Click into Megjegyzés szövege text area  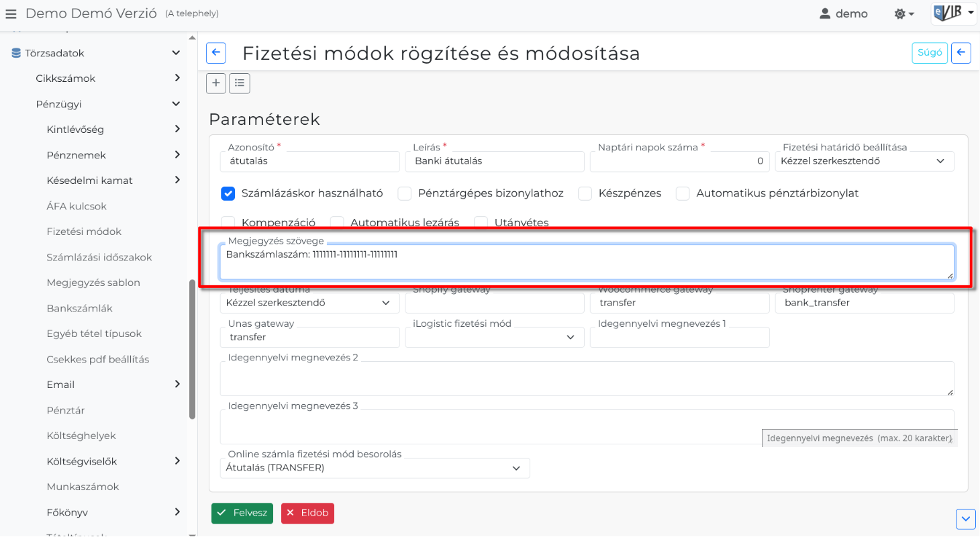(x=585, y=262)
